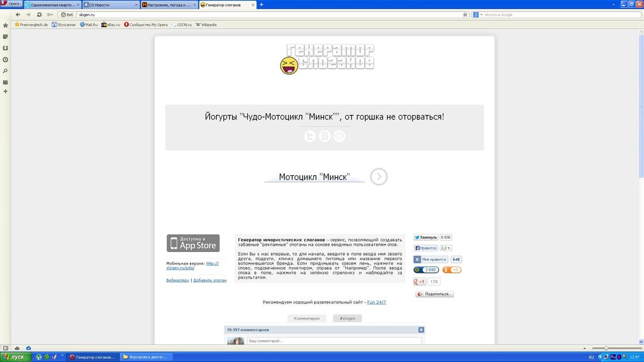Open the 'Добавить слоган' link
644x362 pixels.
(x=210, y=280)
